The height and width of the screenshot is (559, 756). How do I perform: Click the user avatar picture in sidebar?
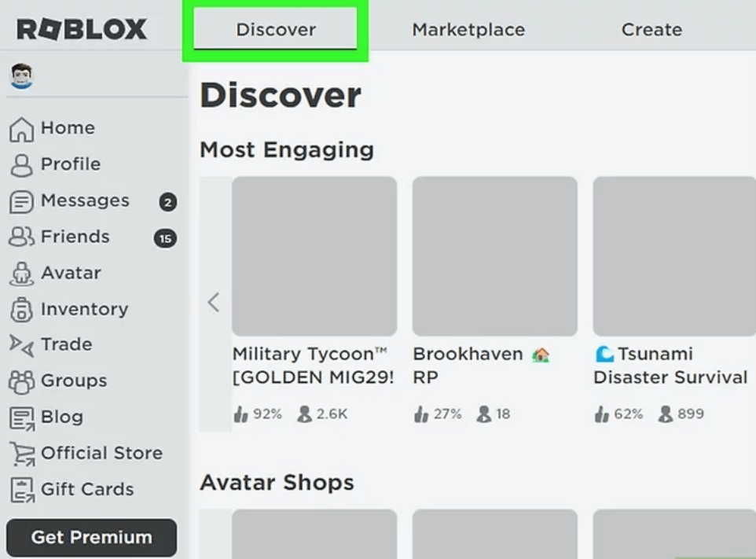tap(22, 76)
